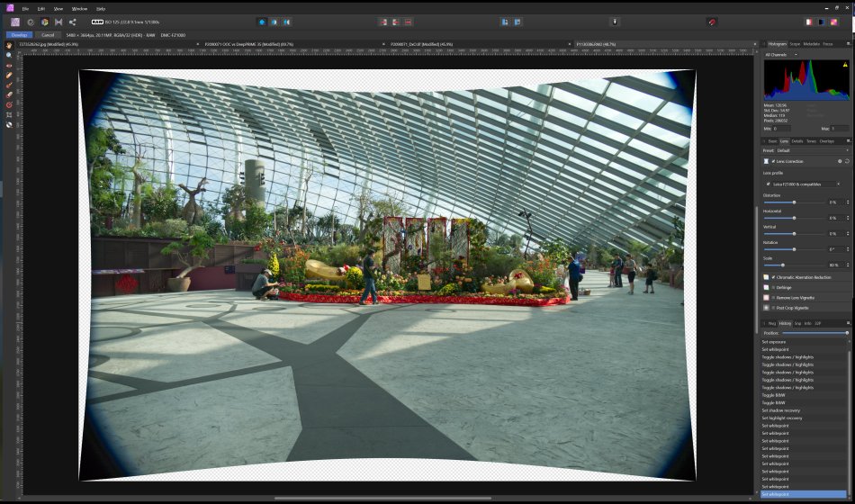Click the Vertical value stepper
Screen dimensions: 855x504
[x=848, y=233]
